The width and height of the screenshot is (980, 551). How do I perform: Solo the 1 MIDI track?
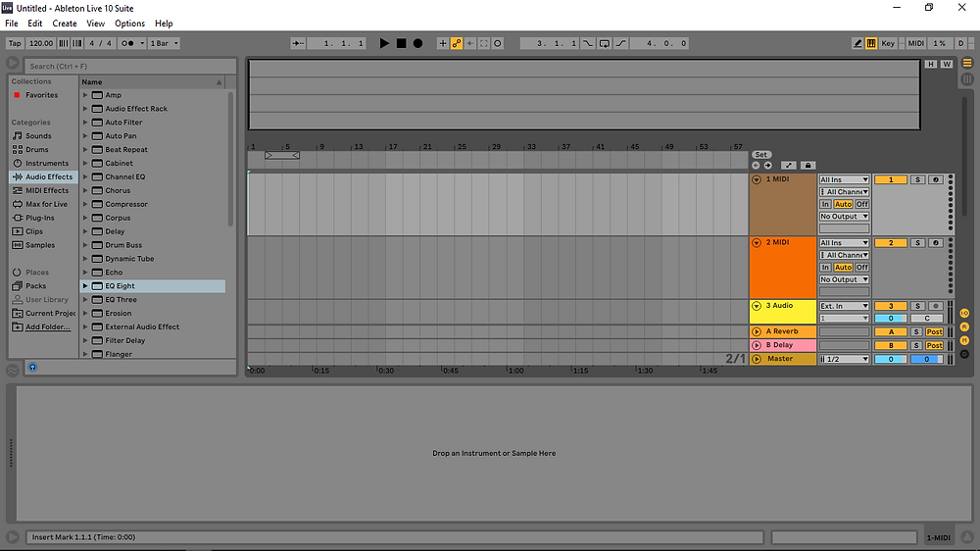click(x=917, y=179)
